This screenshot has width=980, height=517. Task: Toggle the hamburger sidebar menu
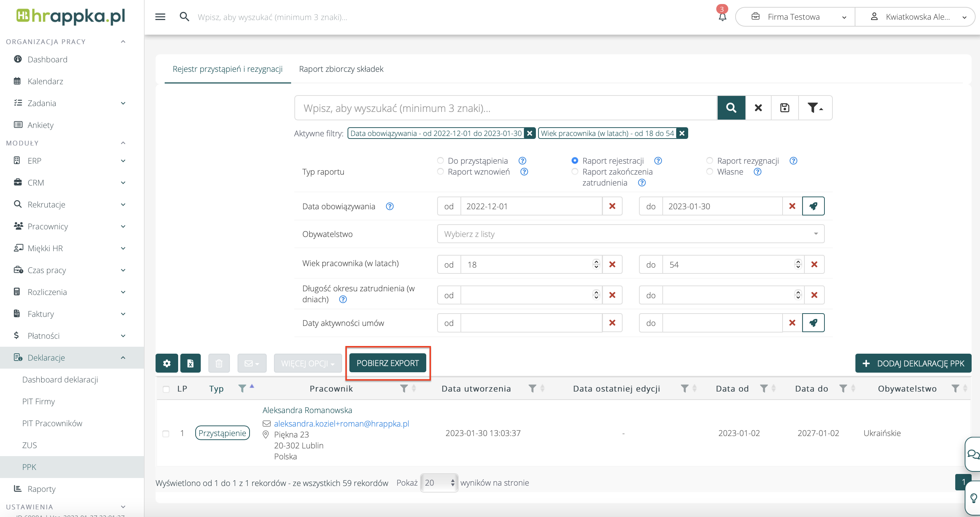click(x=160, y=17)
